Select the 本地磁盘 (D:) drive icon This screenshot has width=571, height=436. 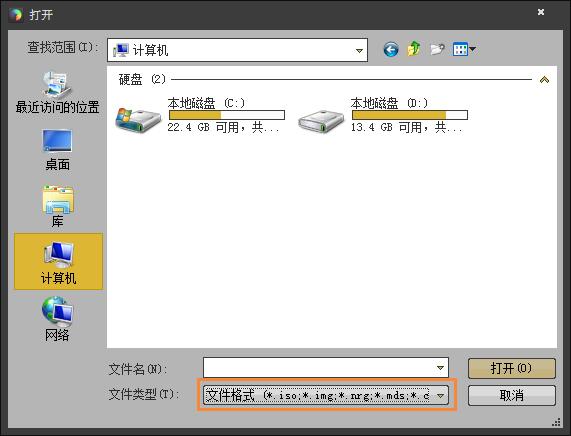[x=321, y=121]
